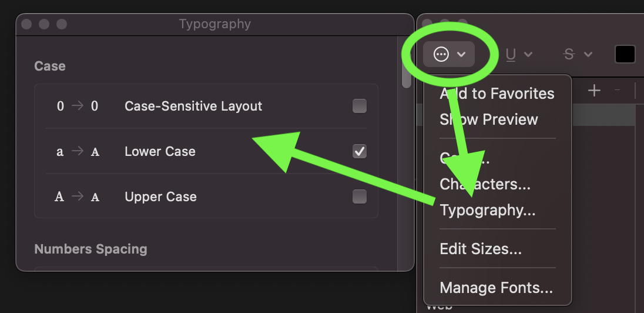
Task: Select Add to Favorites menu item
Action: click(497, 94)
